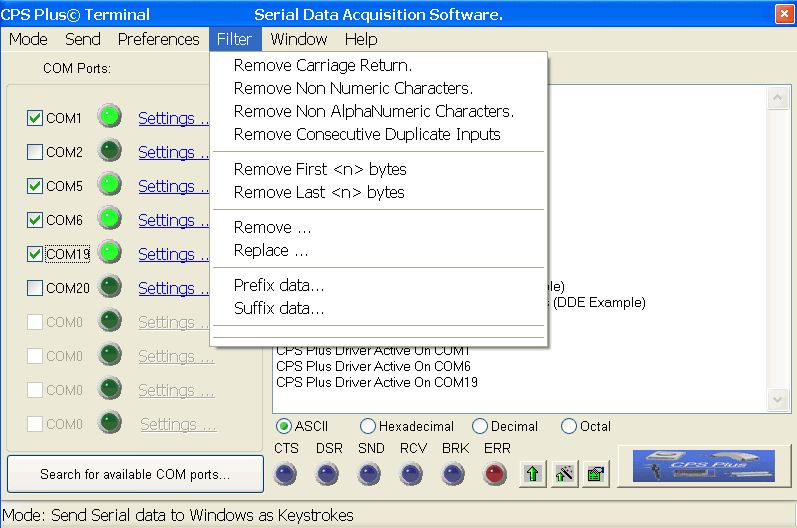Enable the COM2 checkbox

35,152
